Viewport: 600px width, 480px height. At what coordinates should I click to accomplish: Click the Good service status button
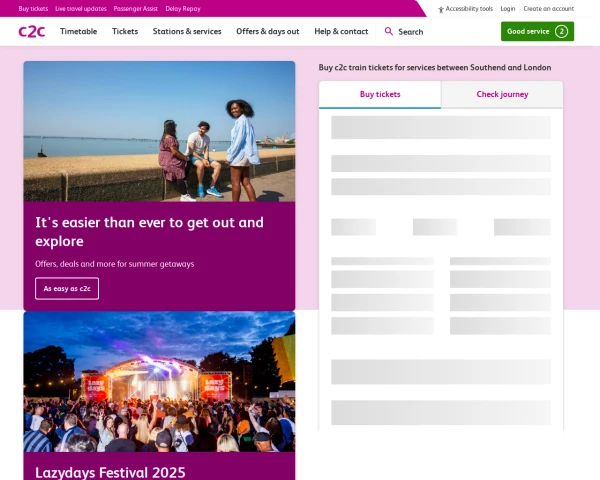(x=537, y=31)
